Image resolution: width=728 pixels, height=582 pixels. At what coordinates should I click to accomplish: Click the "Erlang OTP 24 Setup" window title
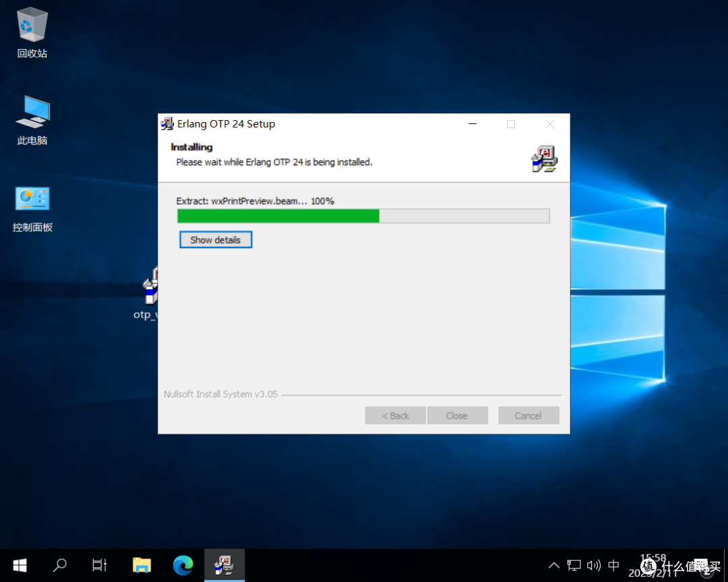click(x=226, y=124)
